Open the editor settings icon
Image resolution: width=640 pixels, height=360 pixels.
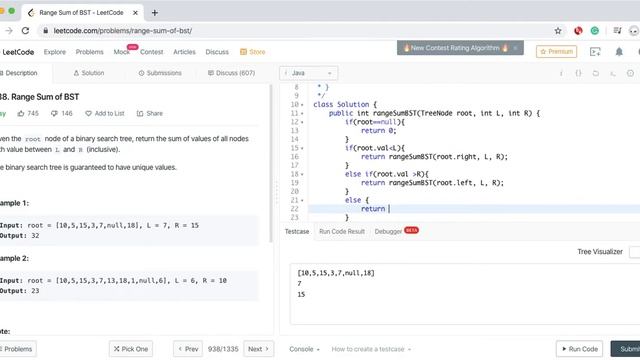[630, 73]
